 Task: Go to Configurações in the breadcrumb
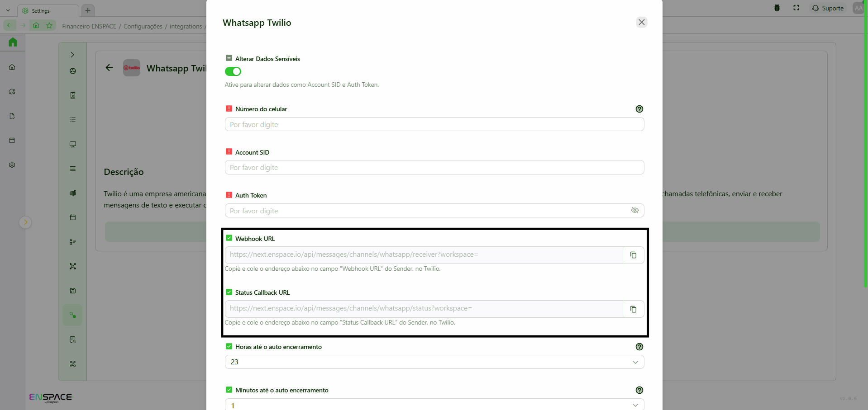tap(143, 26)
